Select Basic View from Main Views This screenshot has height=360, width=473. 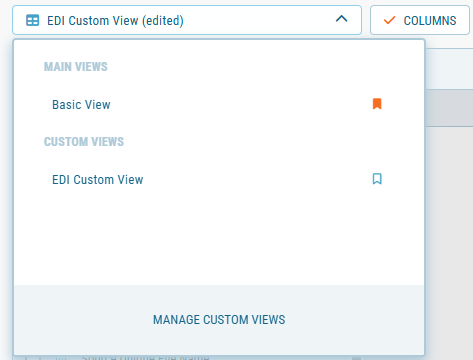pyautogui.click(x=81, y=104)
